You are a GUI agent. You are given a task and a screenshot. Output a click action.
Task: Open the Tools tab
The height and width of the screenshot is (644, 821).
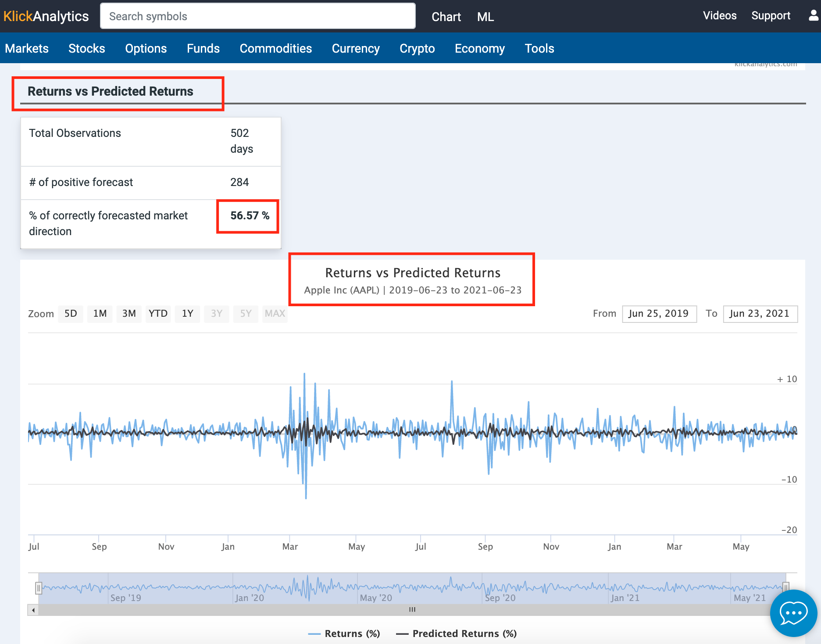(539, 48)
